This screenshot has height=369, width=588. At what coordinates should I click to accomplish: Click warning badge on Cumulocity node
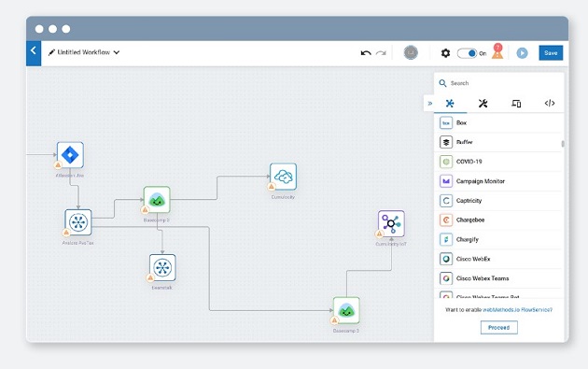(x=271, y=187)
